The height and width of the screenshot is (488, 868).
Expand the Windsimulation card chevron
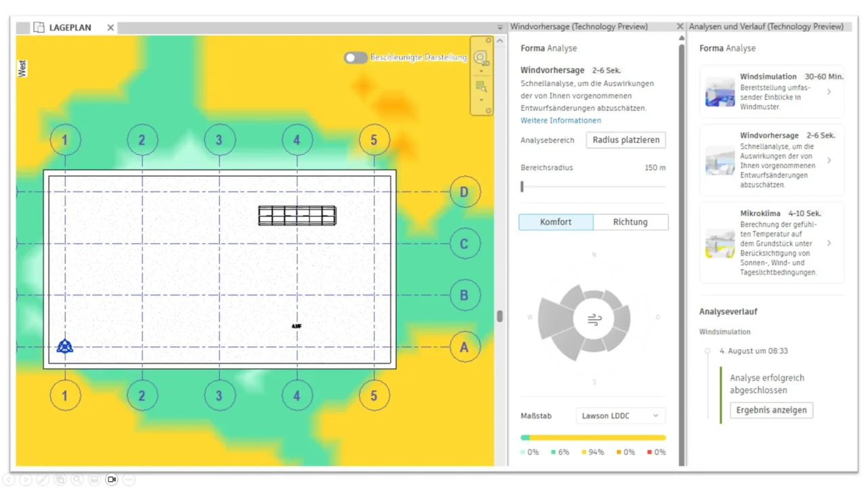829,91
